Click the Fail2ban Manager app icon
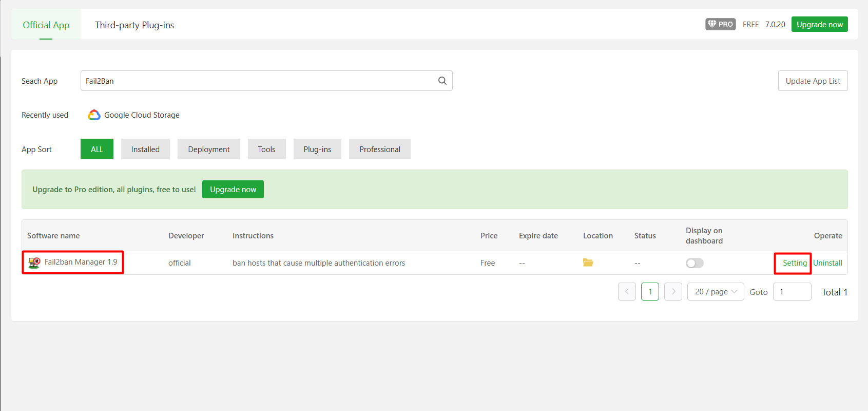This screenshot has height=411, width=868. (x=34, y=263)
